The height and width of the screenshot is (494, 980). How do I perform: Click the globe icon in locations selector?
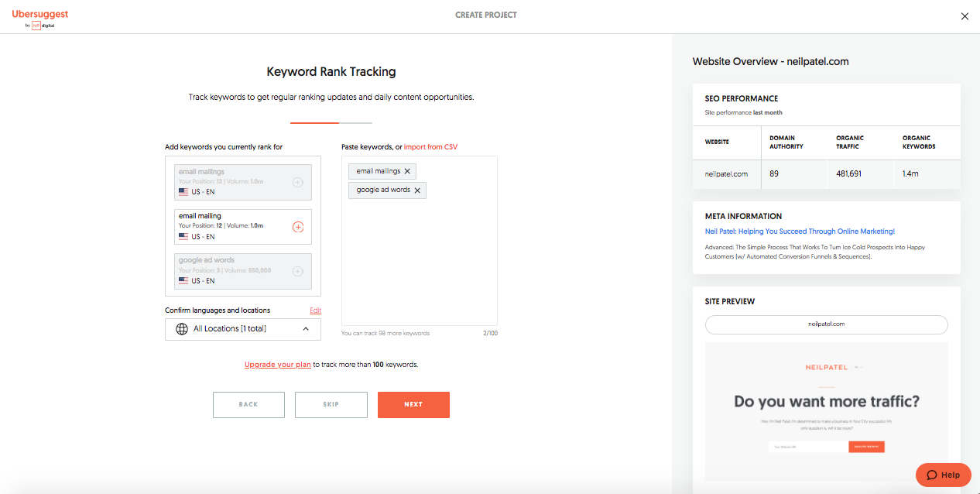point(182,329)
